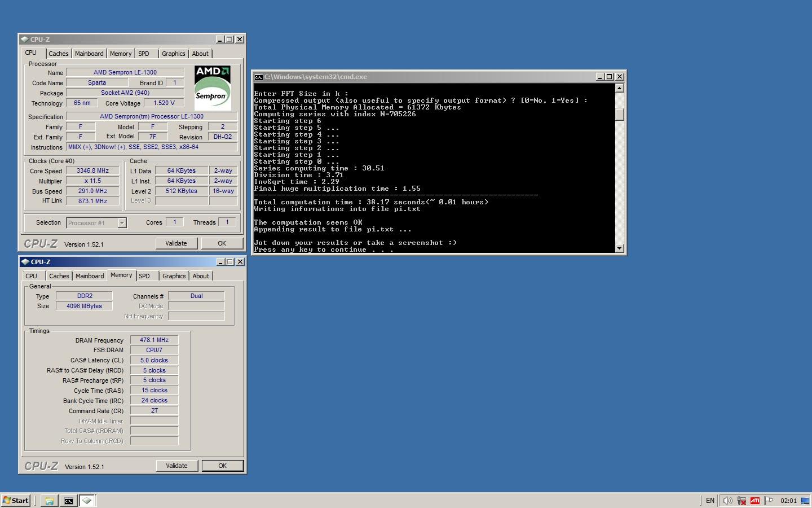Click Validate in the bottom CPU-Z window

pos(176,466)
